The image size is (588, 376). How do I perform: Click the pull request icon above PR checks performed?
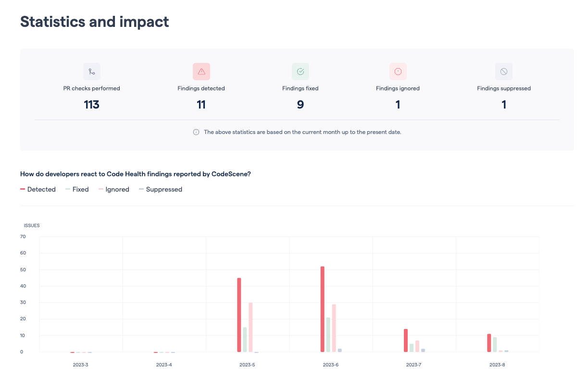91,71
